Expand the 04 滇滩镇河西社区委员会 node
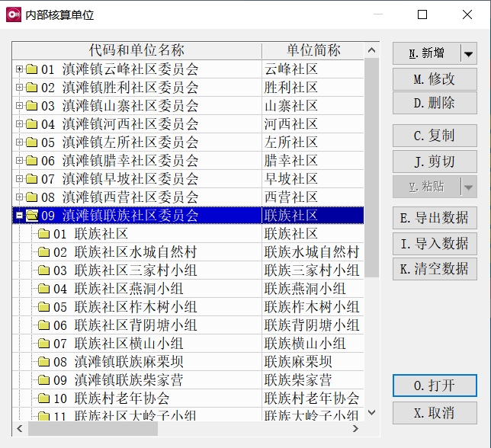 pyautogui.click(x=20, y=124)
